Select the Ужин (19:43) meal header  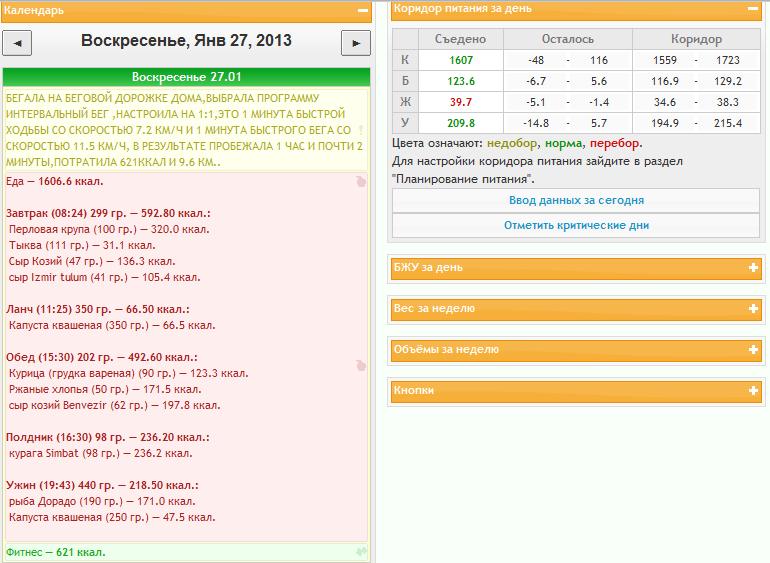(x=102, y=485)
